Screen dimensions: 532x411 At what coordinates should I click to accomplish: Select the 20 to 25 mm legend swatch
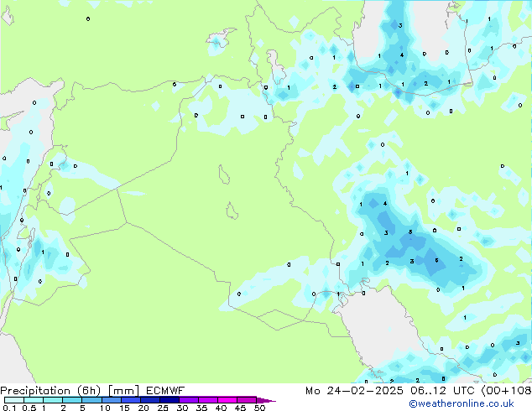coord(150,400)
